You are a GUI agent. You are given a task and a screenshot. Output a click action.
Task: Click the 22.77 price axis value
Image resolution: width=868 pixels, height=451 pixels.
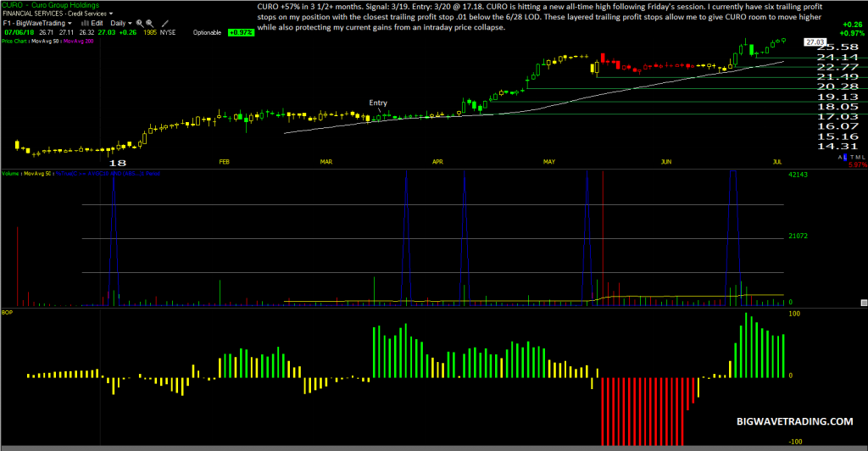[837, 67]
